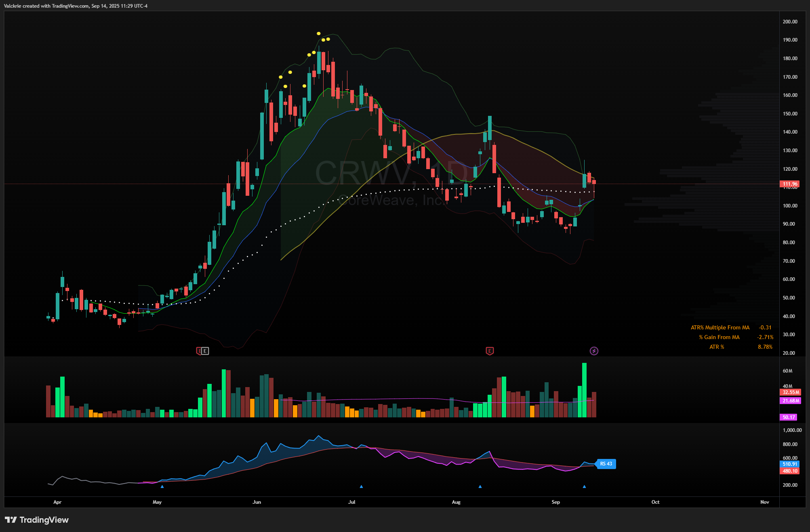The height and width of the screenshot is (532, 810).
Task: Click the magenta 21.68M volume average label
Action: [790, 401]
